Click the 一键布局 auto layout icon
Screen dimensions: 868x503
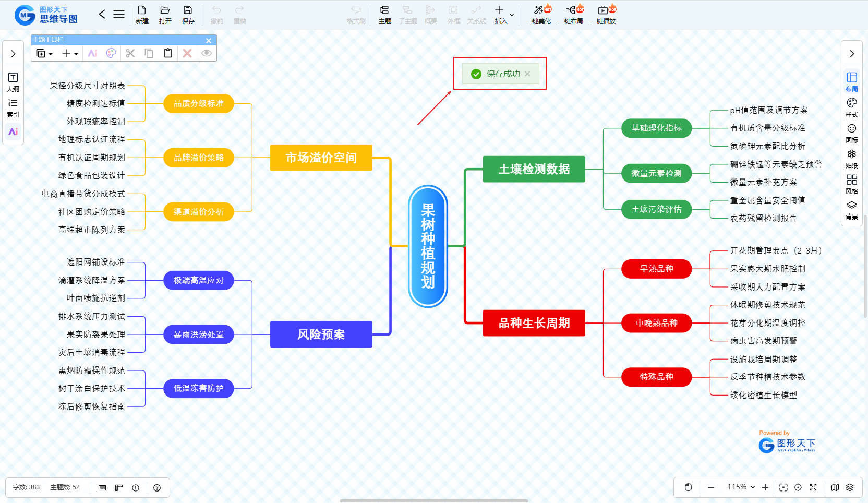[x=571, y=14]
